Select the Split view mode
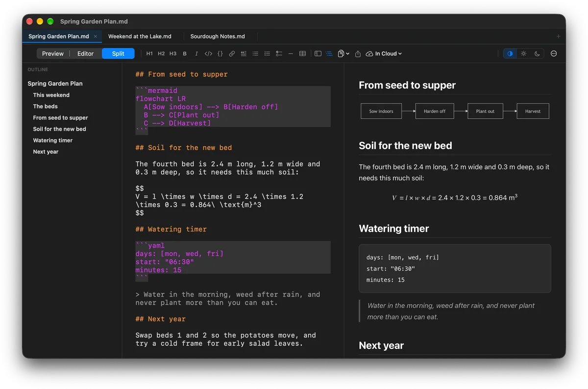This screenshot has height=389, width=588. coord(118,54)
